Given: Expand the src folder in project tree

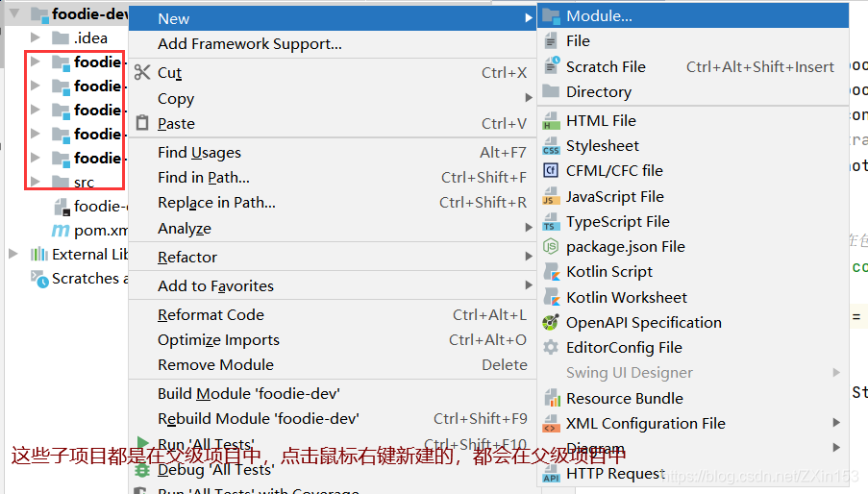Looking at the screenshot, I should click(x=36, y=181).
